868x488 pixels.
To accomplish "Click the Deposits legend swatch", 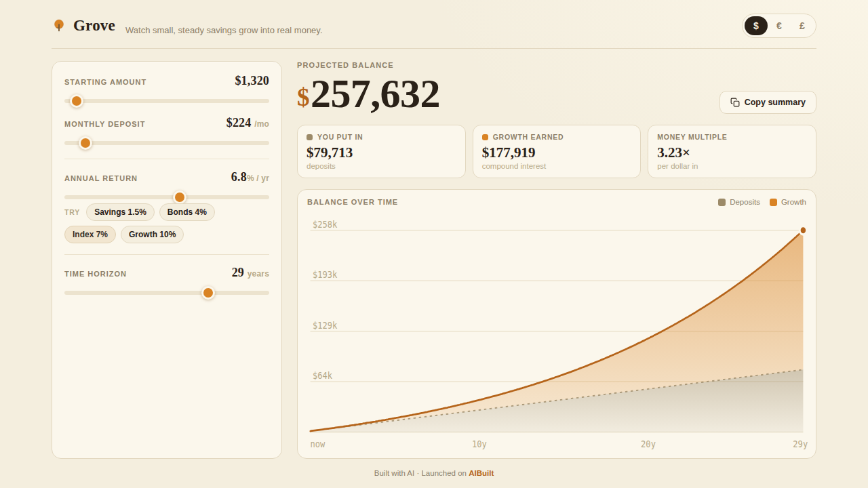I will click(x=722, y=202).
